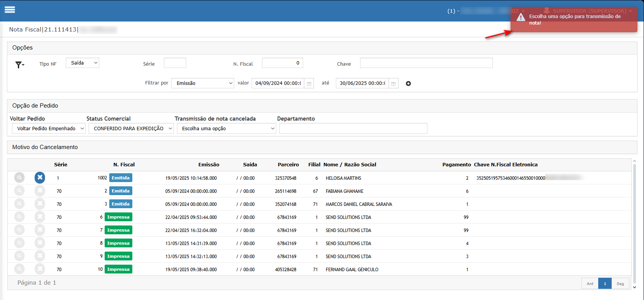Select partner code 405328428
The width and height of the screenshot is (644, 300).
(x=286, y=270)
